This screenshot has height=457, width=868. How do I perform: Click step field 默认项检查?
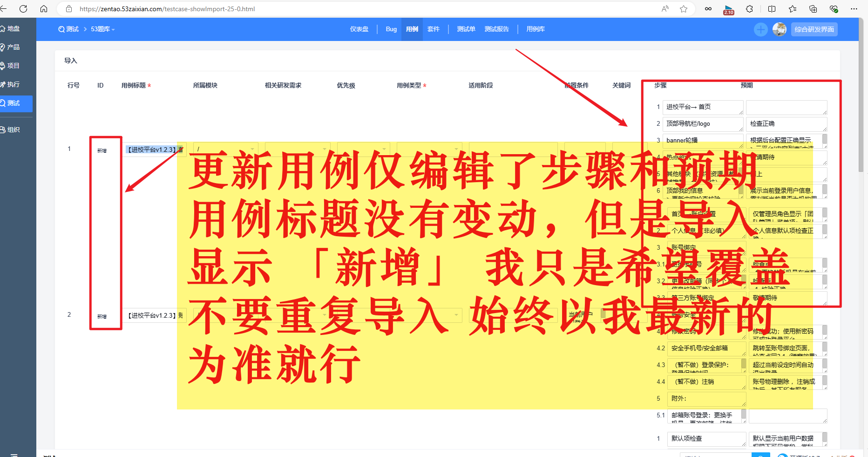tap(707, 439)
